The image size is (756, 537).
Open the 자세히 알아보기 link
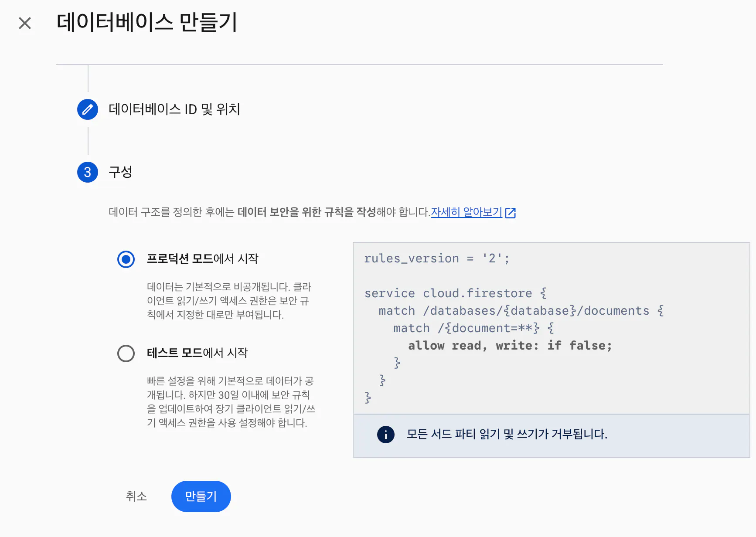coord(466,212)
